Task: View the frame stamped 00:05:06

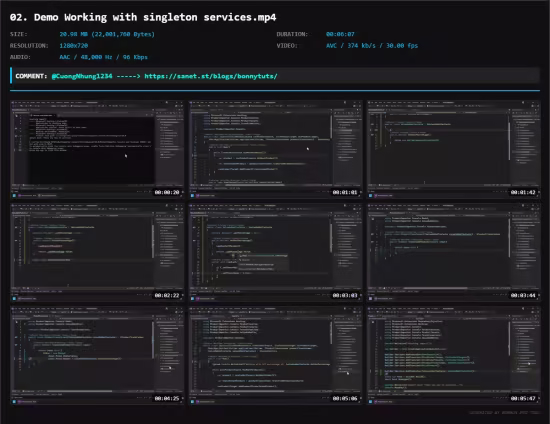Action: tap(275, 355)
